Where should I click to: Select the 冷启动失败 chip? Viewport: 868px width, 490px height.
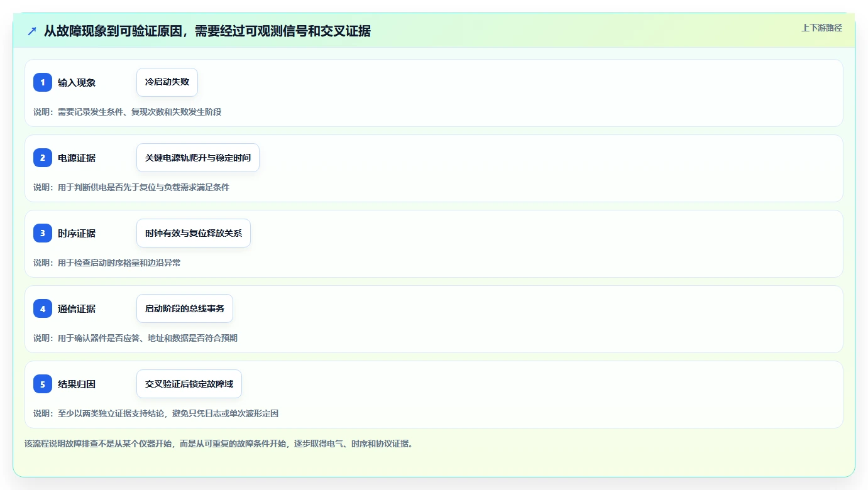(x=167, y=82)
